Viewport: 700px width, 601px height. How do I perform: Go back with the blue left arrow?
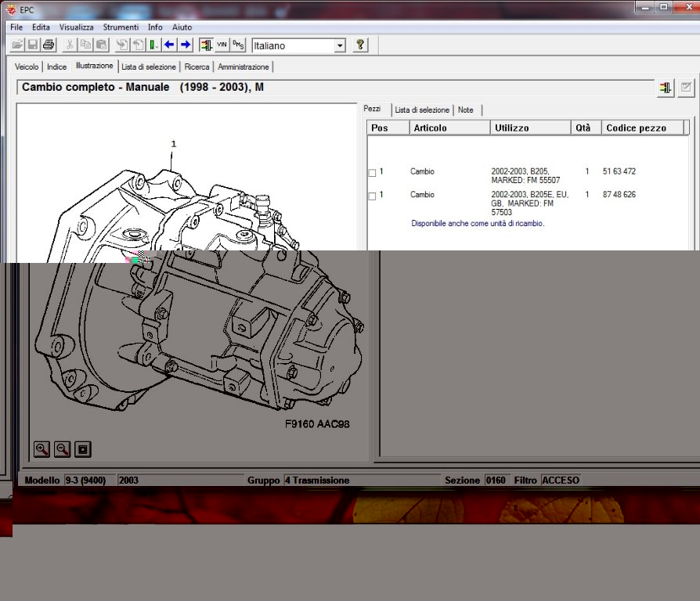169,45
